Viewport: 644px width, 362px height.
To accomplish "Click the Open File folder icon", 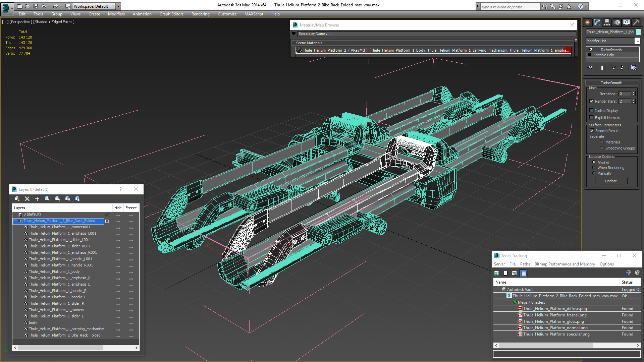I will [x=28, y=6].
